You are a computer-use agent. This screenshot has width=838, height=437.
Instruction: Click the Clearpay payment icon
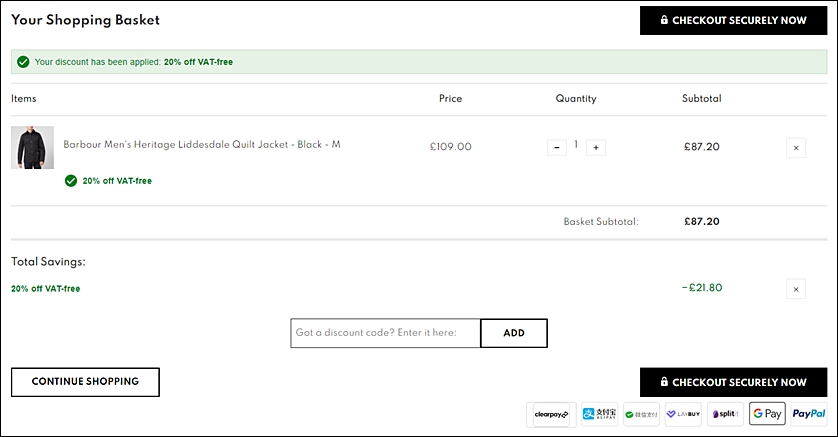click(x=552, y=414)
